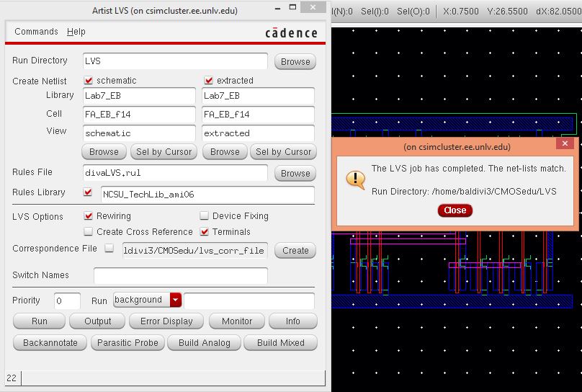Close the LVS completed dialog
The width and height of the screenshot is (582, 392).
[455, 210]
